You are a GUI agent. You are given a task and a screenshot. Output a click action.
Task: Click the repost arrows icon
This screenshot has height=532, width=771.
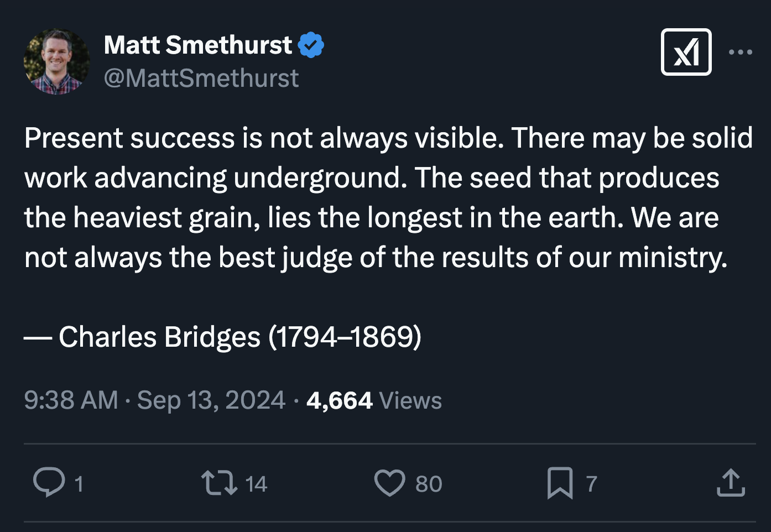coord(219,483)
